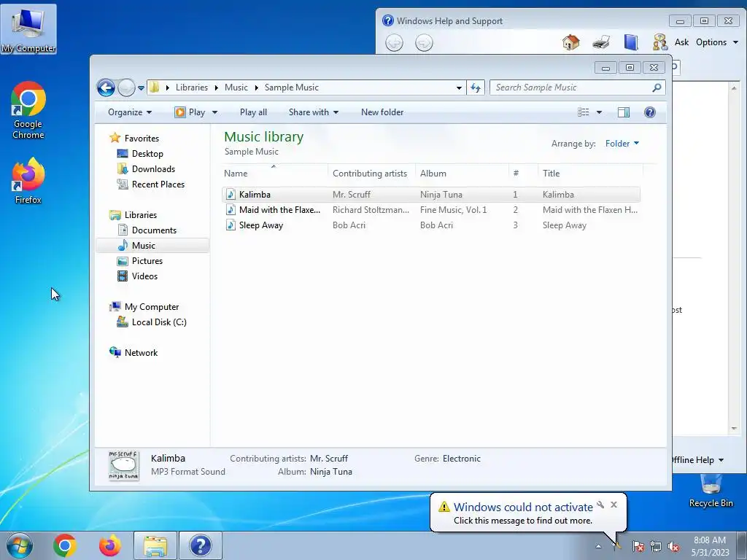
Task: Select Libraries in the address breadcrumb
Action: pyautogui.click(x=192, y=87)
